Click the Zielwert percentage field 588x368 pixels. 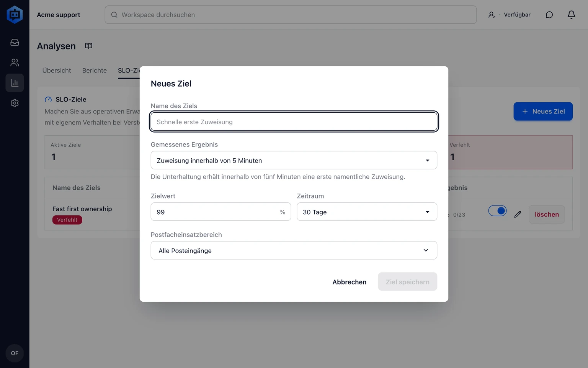[x=221, y=212]
